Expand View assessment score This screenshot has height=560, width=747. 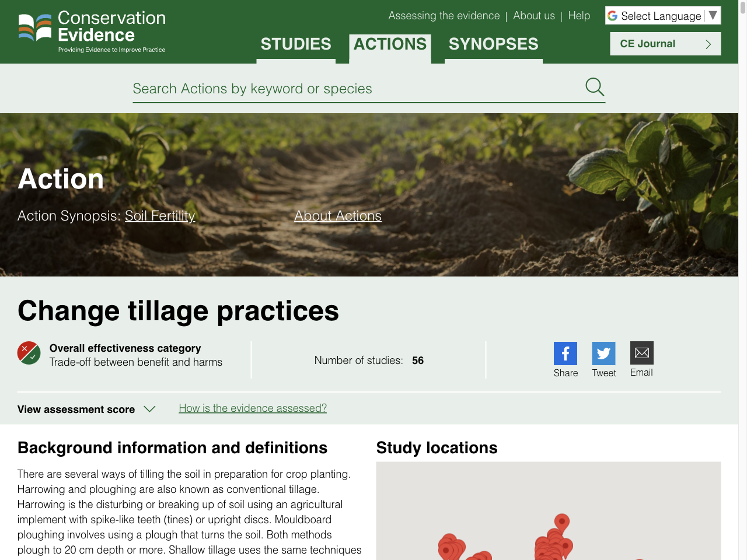86,409
